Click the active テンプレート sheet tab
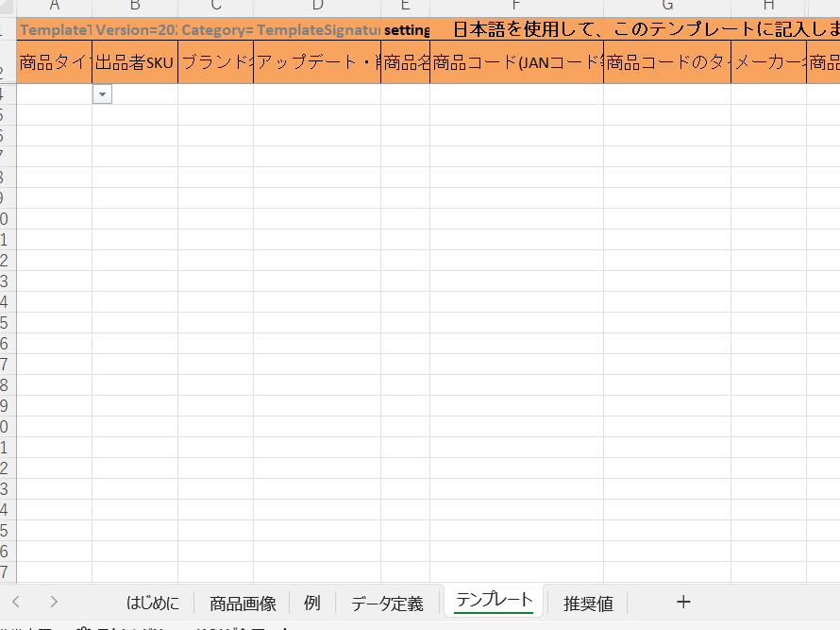 point(492,599)
